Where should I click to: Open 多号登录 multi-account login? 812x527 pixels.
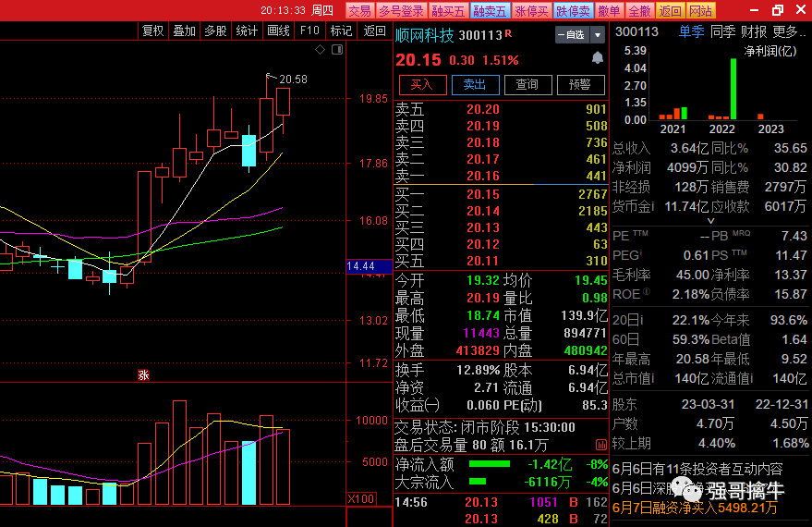pyautogui.click(x=401, y=11)
